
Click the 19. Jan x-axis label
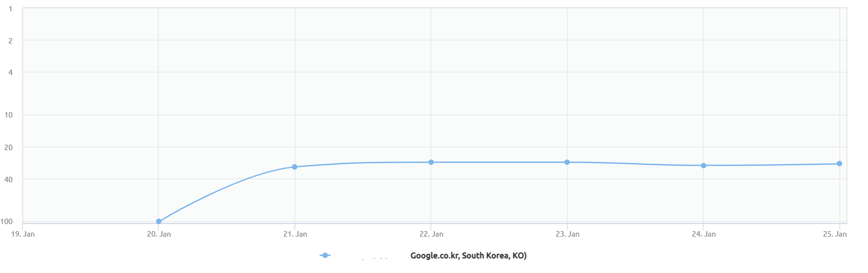click(x=23, y=234)
